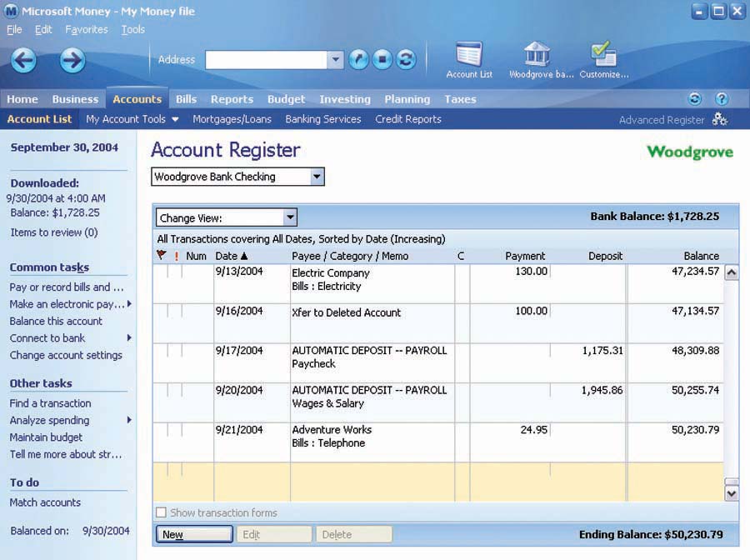
Task: Click scroll down arrow of register
Action: click(x=732, y=493)
